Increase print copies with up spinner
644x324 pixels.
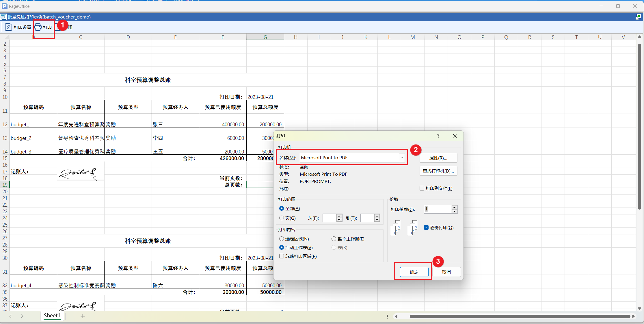[455, 207]
